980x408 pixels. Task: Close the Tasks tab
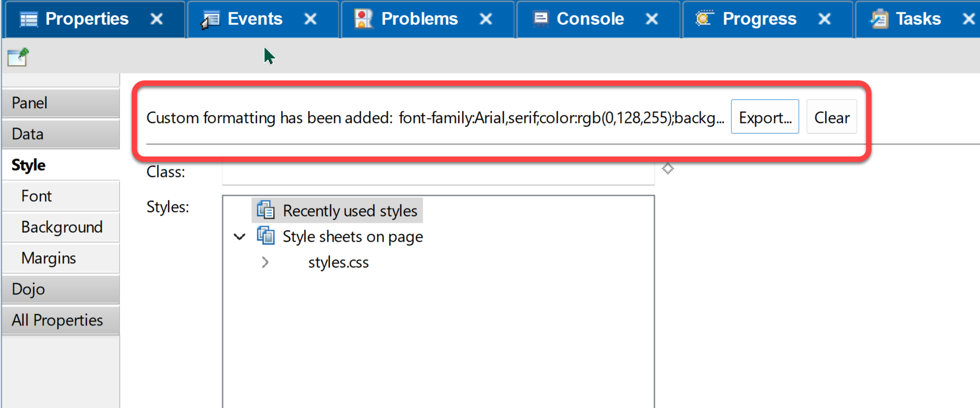tap(969, 19)
